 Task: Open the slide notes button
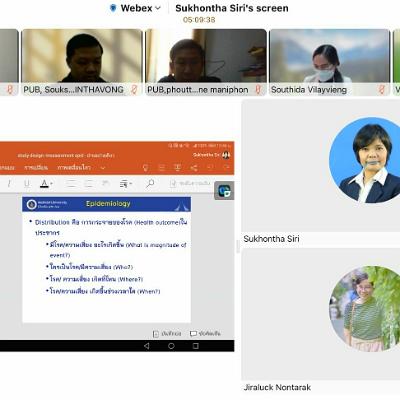167,334
